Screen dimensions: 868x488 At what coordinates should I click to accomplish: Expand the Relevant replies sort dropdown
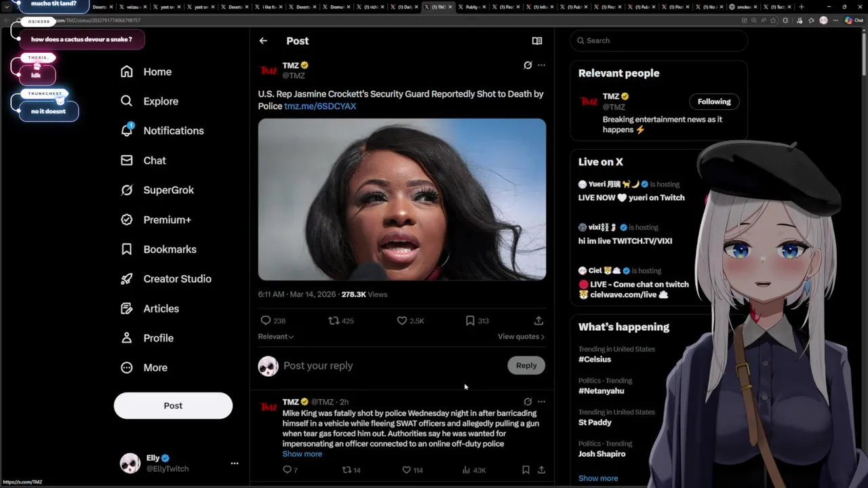click(x=276, y=337)
